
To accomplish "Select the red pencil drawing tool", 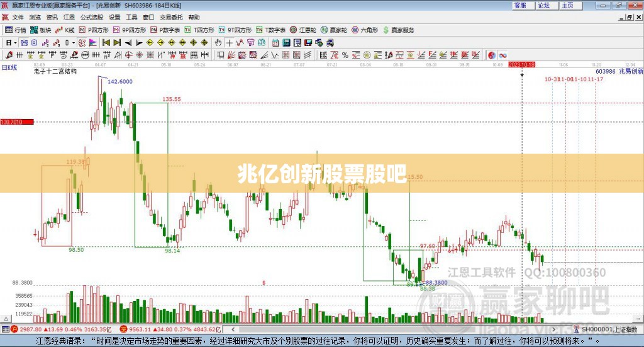I will (x=9, y=55).
